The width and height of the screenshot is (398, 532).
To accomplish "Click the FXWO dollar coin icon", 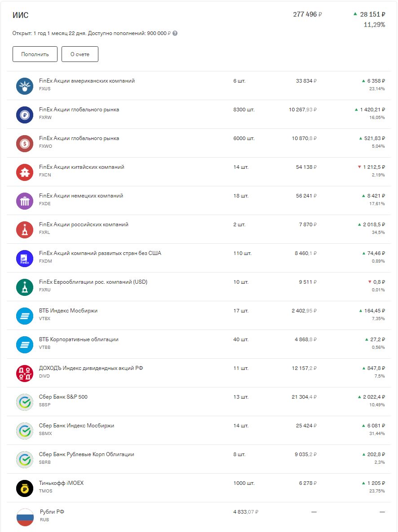I will coord(25,144).
